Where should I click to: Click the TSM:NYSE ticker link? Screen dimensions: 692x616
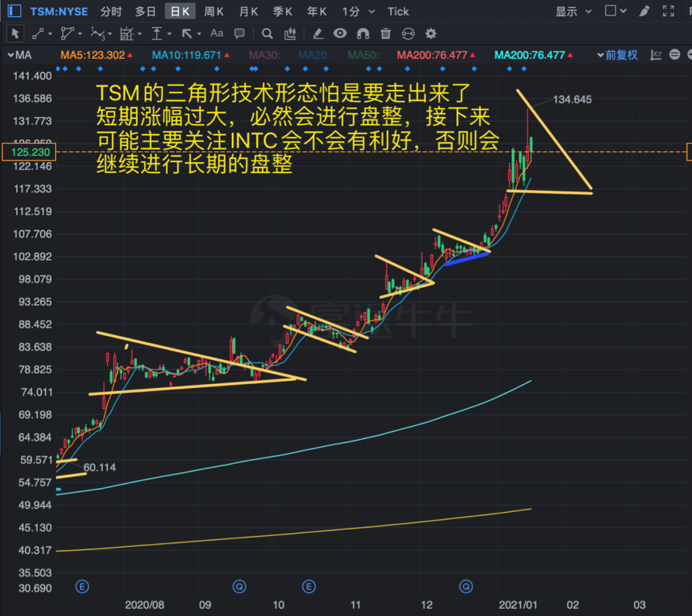click(59, 12)
